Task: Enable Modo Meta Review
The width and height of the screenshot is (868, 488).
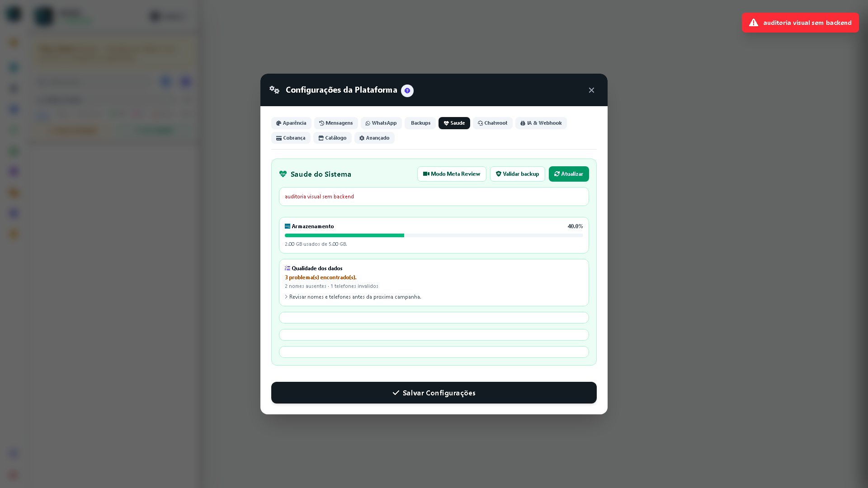Action: pos(452,174)
